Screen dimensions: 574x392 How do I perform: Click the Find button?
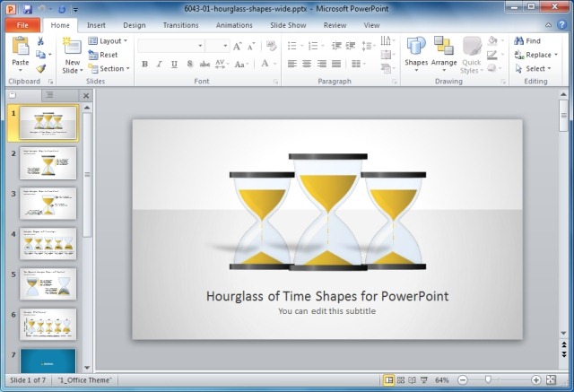tap(527, 41)
